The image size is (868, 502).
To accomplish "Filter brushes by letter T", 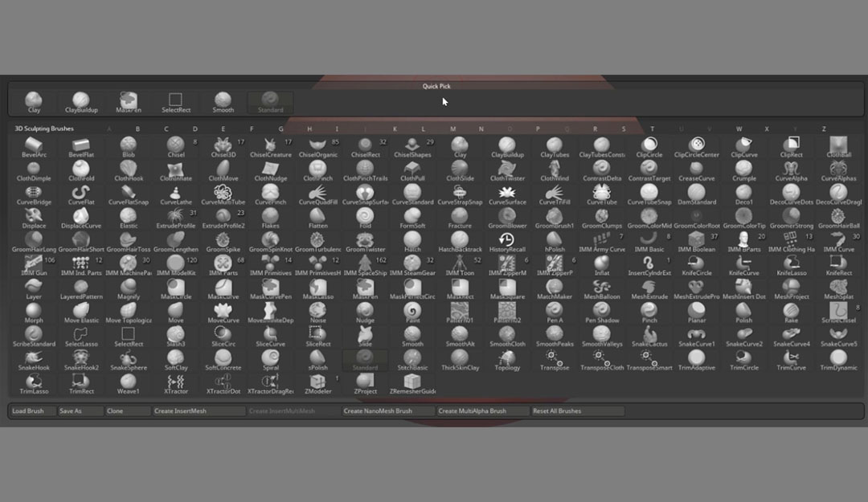I will coord(652,129).
